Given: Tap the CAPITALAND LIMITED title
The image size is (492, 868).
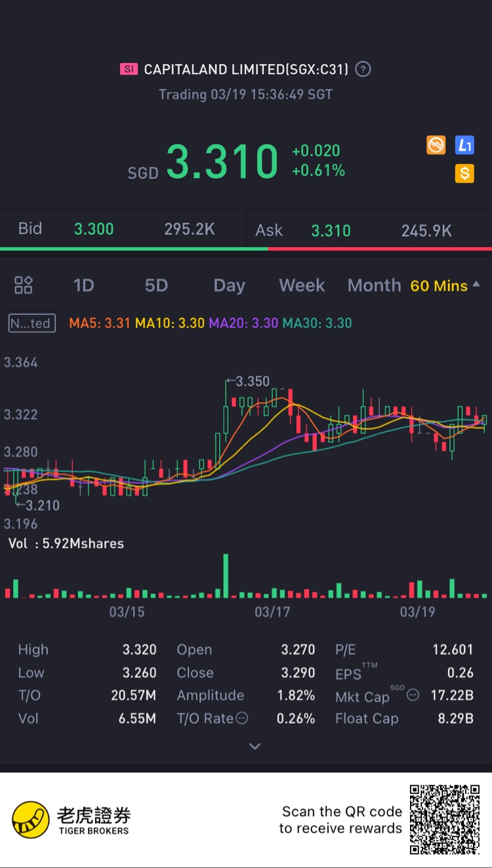Looking at the screenshot, I should pyautogui.click(x=247, y=69).
